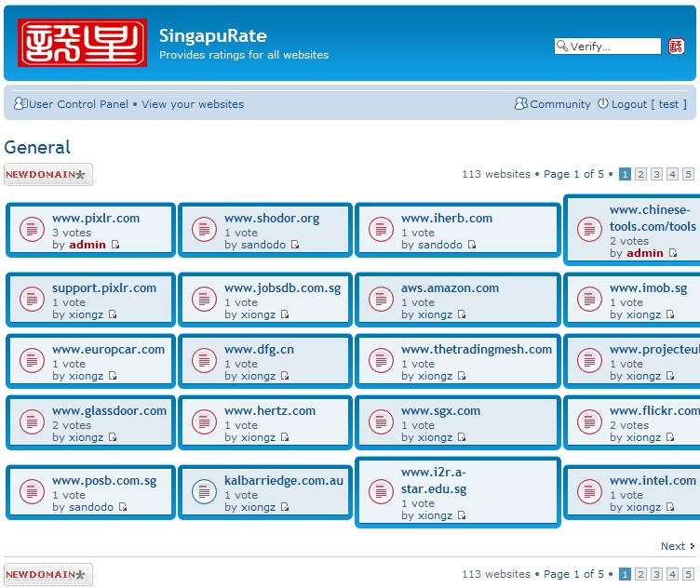This screenshot has height=588, width=700.
Task: Open the www.intel.com link
Action: click(653, 480)
